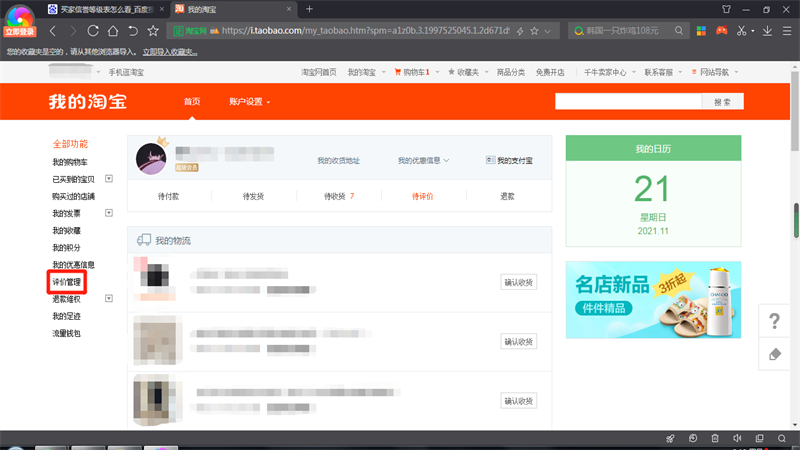Open 我的优惠信息 dropdown in profile card
800x450 pixels.
click(423, 160)
